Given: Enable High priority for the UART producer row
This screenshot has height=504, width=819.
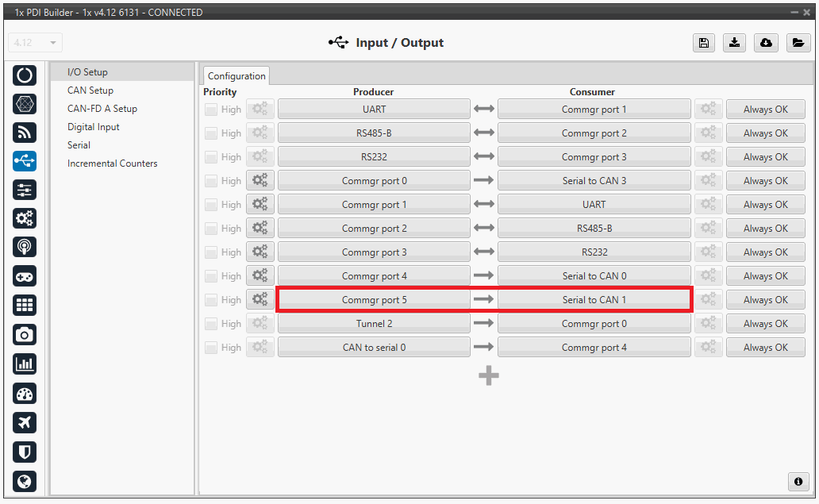Looking at the screenshot, I should pyautogui.click(x=211, y=110).
